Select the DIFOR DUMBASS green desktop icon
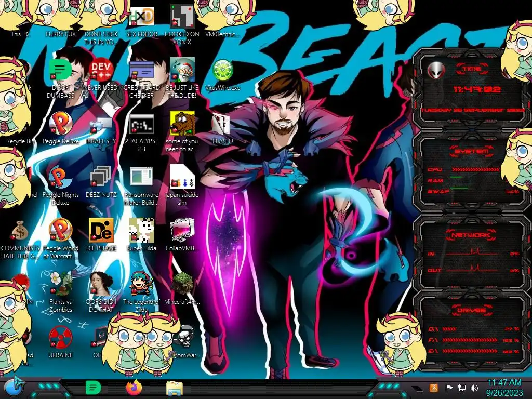 click(x=60, y=71)
